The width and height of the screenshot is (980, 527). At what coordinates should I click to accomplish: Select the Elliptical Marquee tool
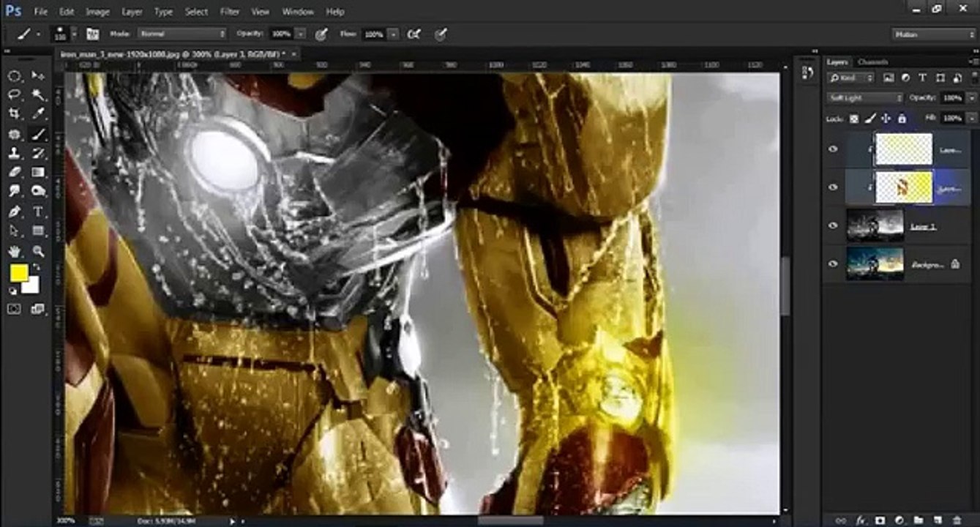[14, 76]
